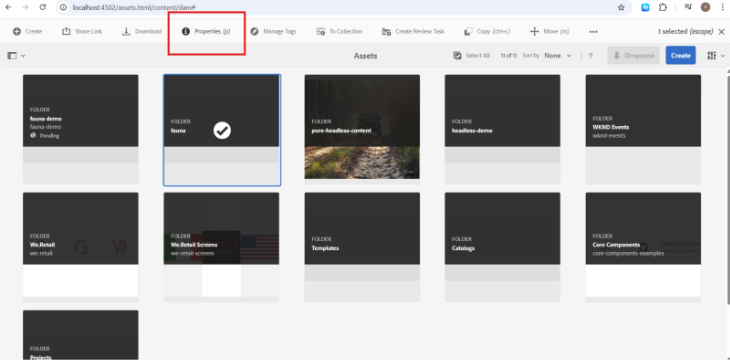Bookmark the page with star icon
730x360 pixels.
(621, 7)
